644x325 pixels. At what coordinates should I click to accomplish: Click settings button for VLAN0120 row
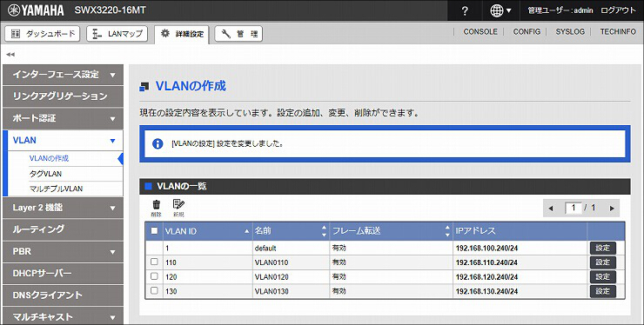point(603,276)
